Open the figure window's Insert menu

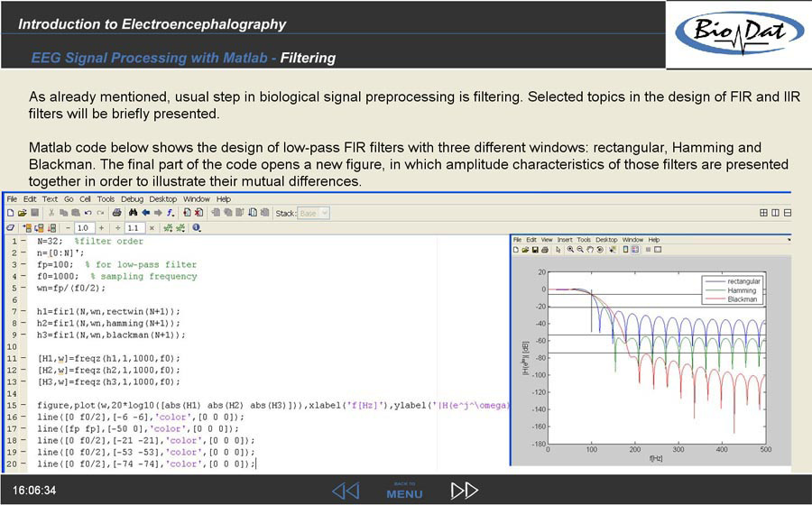[565, 240]
